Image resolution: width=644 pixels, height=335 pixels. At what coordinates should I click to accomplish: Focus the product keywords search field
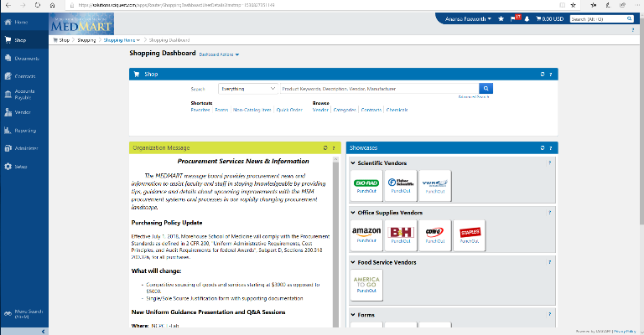pos(380,89)
